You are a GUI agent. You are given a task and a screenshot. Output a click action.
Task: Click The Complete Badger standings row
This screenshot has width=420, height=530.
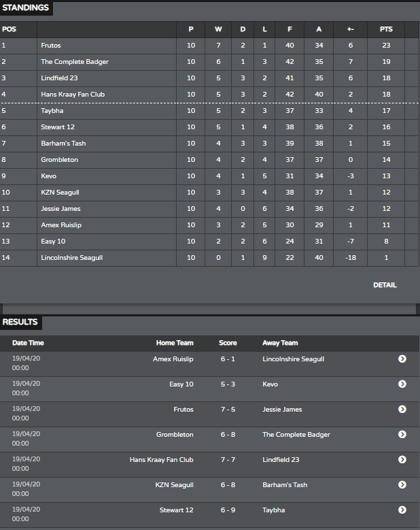point(209,62)
